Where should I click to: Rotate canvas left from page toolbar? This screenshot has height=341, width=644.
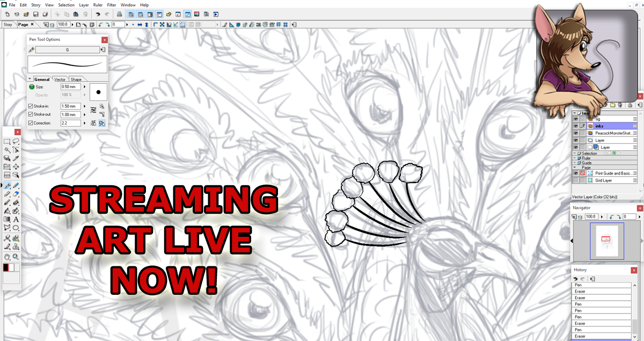[x=100, y=25]
